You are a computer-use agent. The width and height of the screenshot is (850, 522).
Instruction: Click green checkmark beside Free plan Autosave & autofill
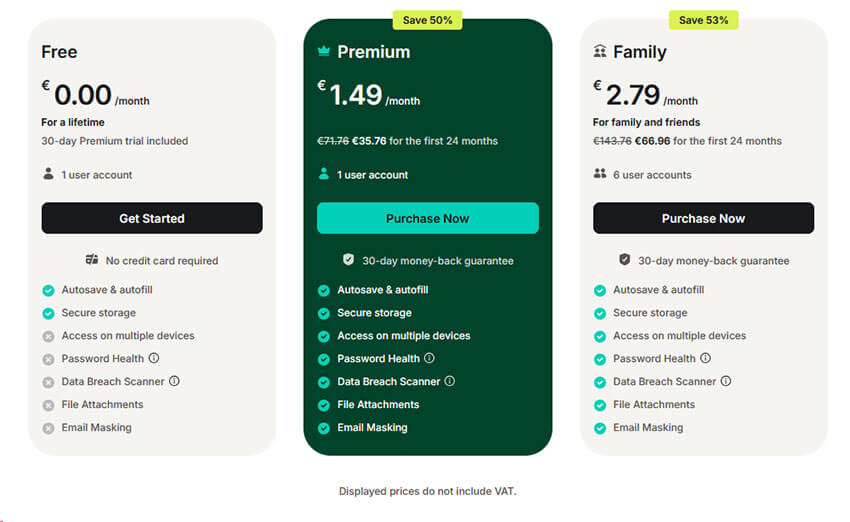[x=48, y=290]
